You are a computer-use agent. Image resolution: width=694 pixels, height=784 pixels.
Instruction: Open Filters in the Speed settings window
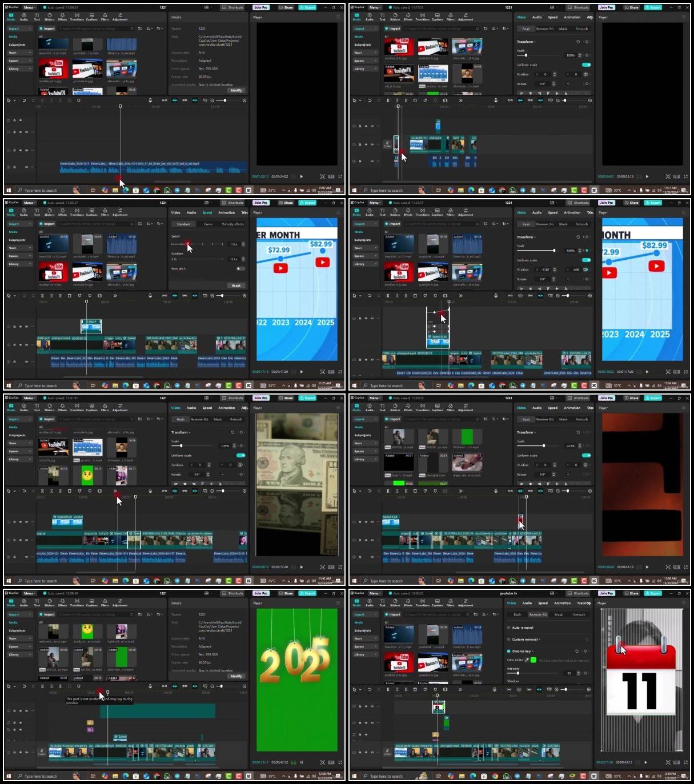(x=105, y=212)
